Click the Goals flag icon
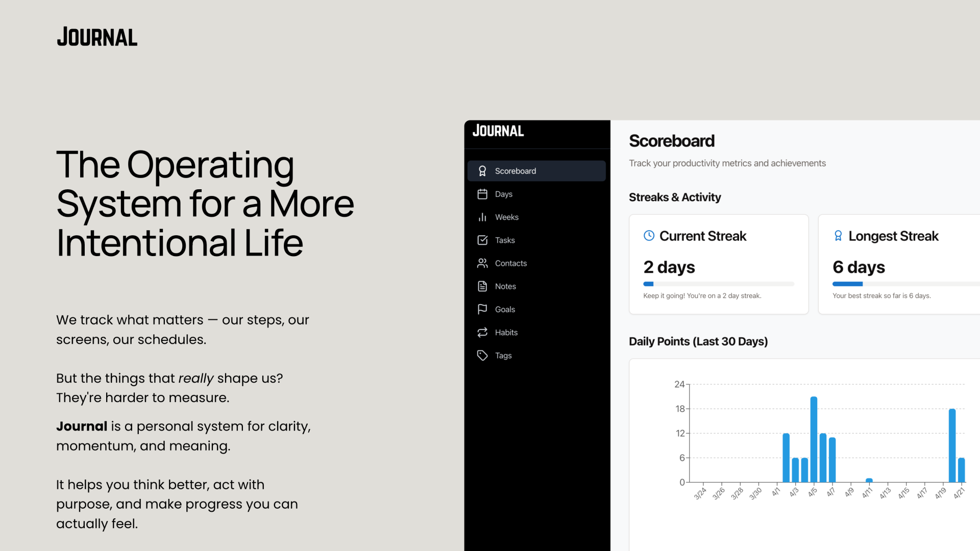Viewport: 980px width, 551px height. [x=482, y=309]
